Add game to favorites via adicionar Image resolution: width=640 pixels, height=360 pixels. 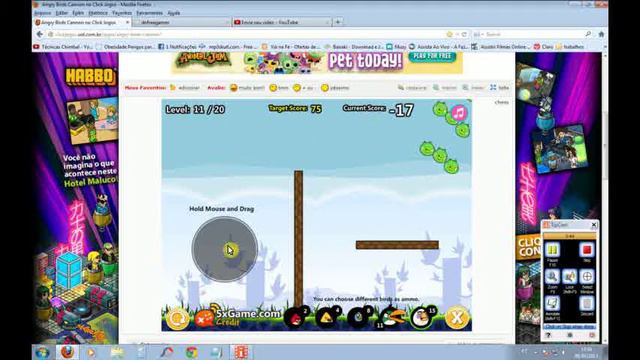tap(185, 88)
